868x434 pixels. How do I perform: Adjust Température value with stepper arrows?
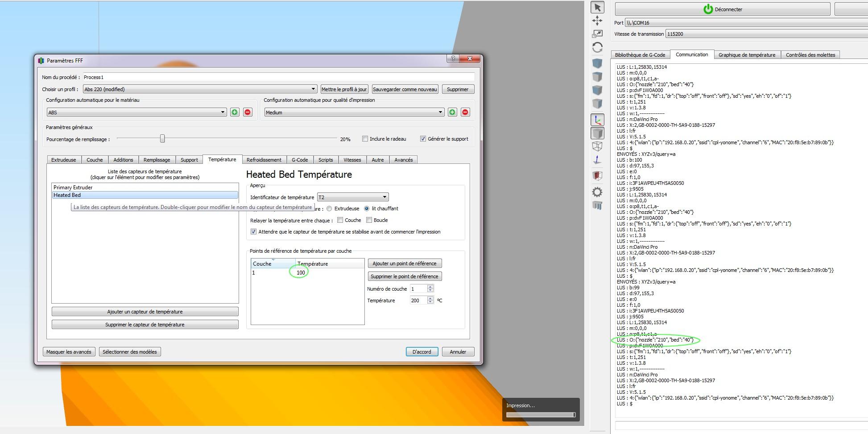(x=430, y=300)
